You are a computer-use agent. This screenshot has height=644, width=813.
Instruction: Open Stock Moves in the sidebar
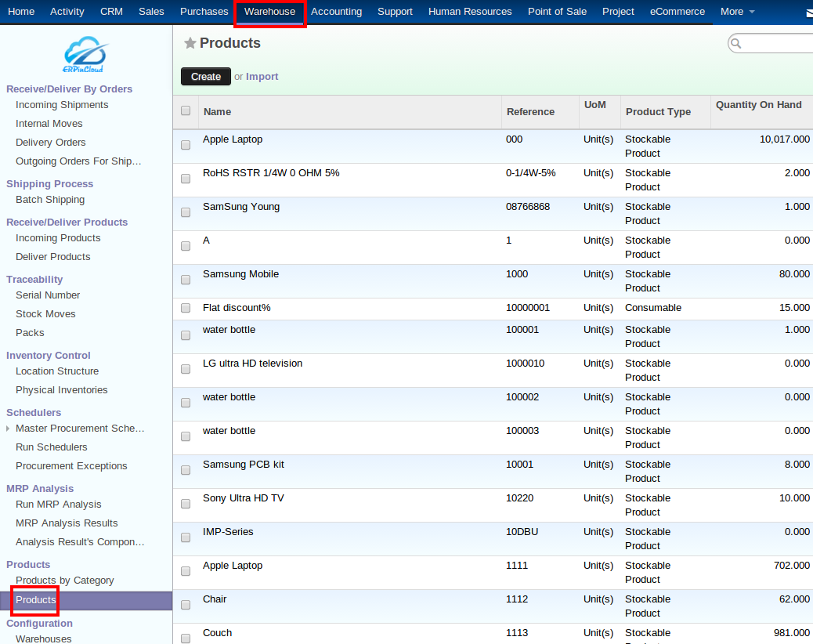[45, 313]
